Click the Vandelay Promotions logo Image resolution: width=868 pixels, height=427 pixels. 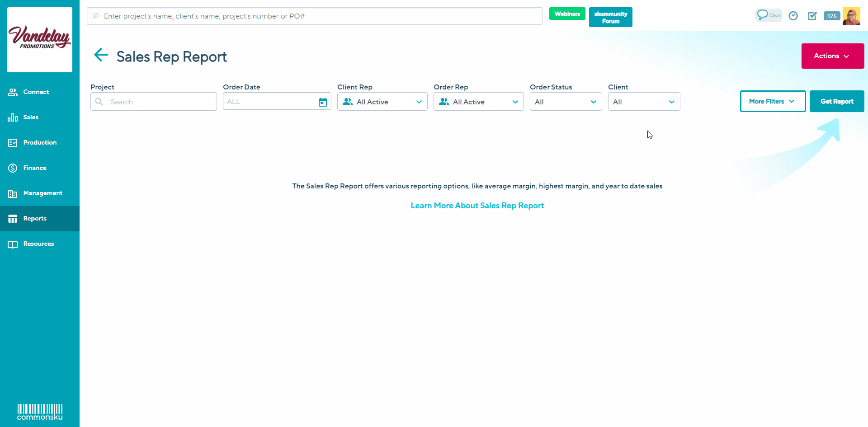point(39,39)
